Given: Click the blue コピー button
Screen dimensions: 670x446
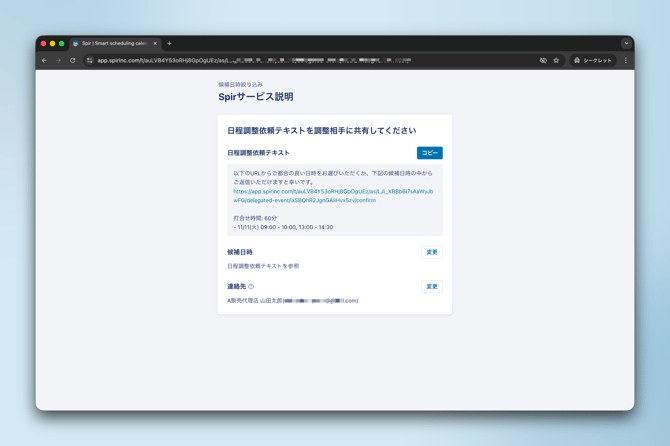Looking at the screenshot, I should (x=429, y=153).
